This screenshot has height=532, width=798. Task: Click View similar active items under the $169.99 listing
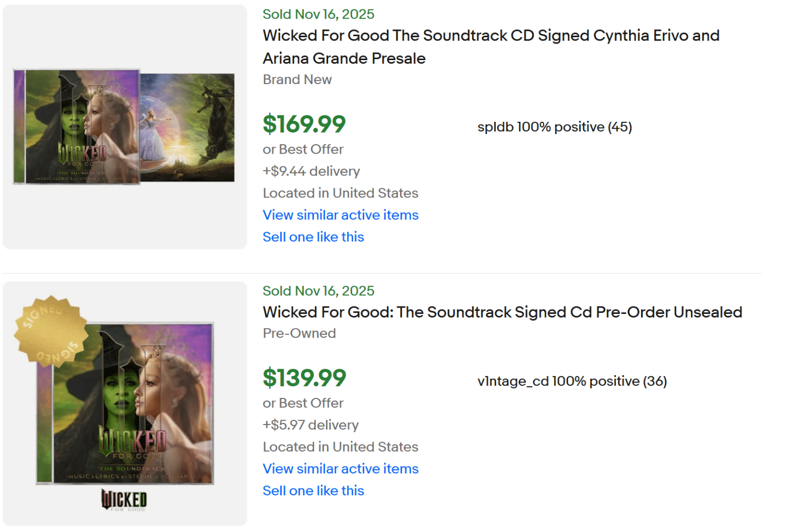(x=340, y=215)
